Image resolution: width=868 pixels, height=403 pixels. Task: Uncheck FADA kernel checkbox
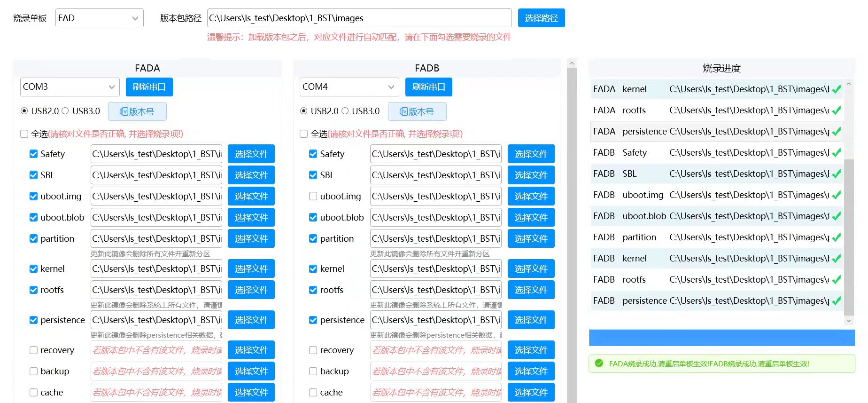pos(33,269)
